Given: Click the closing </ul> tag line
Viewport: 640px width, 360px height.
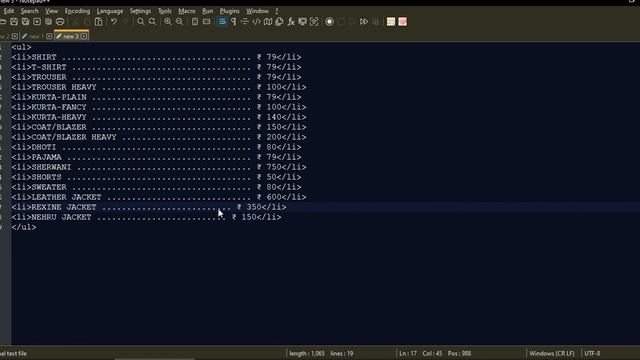Looking at the screenshot, I should point(24,227).
